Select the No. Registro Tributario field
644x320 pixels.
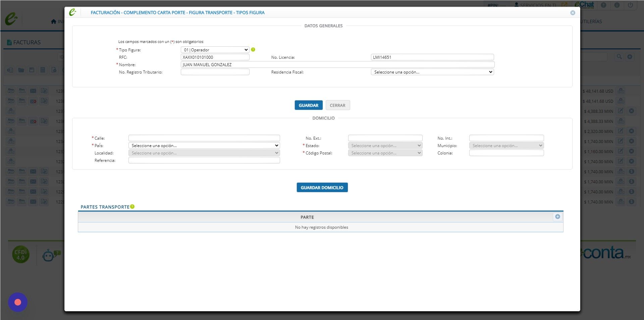pos(215,72)
